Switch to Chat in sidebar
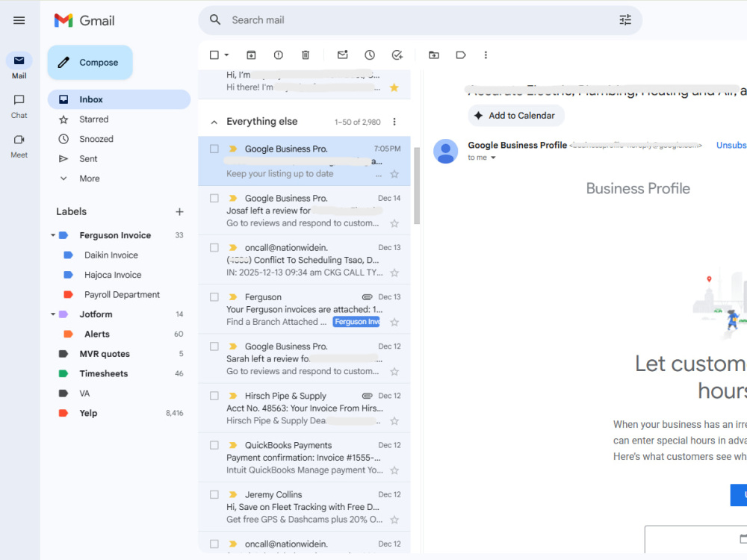 coord(19,106)
